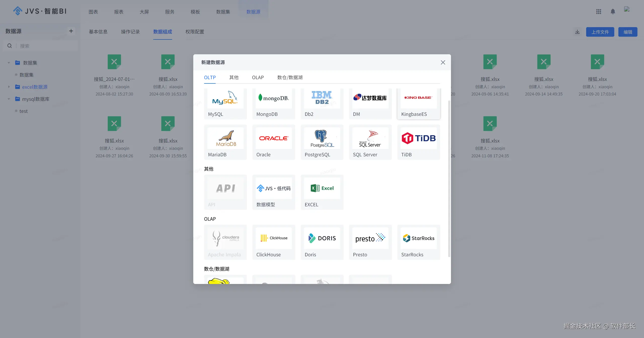
Task: Choose the MongoDB data source
Action: coord(274,98)
